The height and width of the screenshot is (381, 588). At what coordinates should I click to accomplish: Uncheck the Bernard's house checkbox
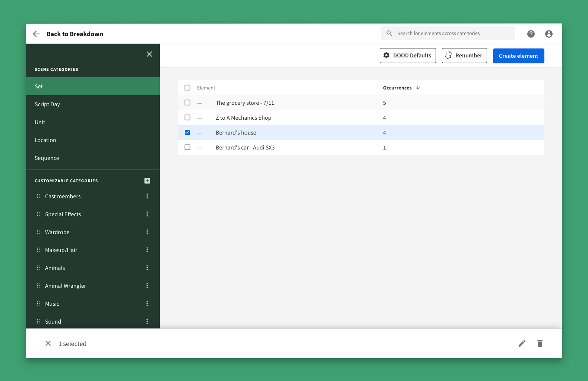click(x=187, y=132)
